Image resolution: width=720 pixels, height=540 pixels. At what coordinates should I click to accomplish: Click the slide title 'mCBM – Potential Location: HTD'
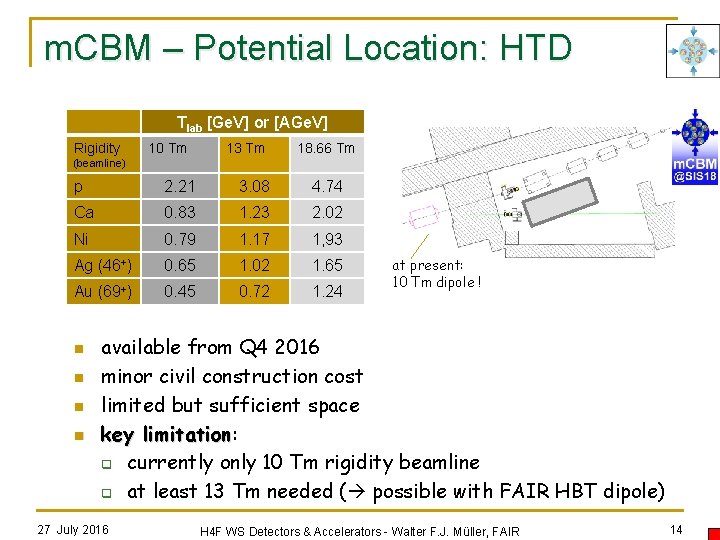click(x=308, y=48)
